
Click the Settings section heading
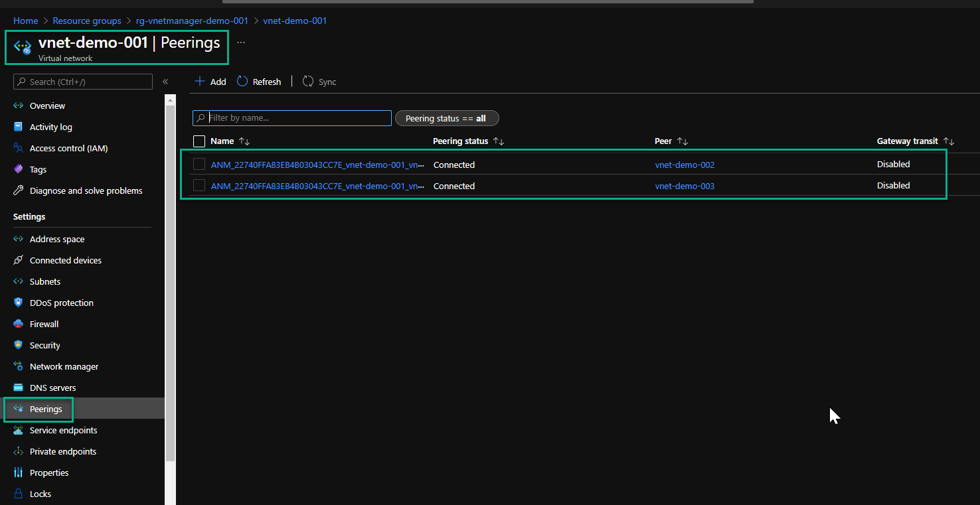[29, 217]
